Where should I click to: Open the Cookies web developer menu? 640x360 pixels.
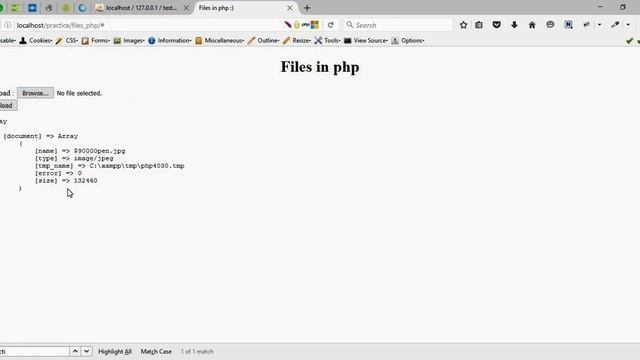(x=36, y=40)
